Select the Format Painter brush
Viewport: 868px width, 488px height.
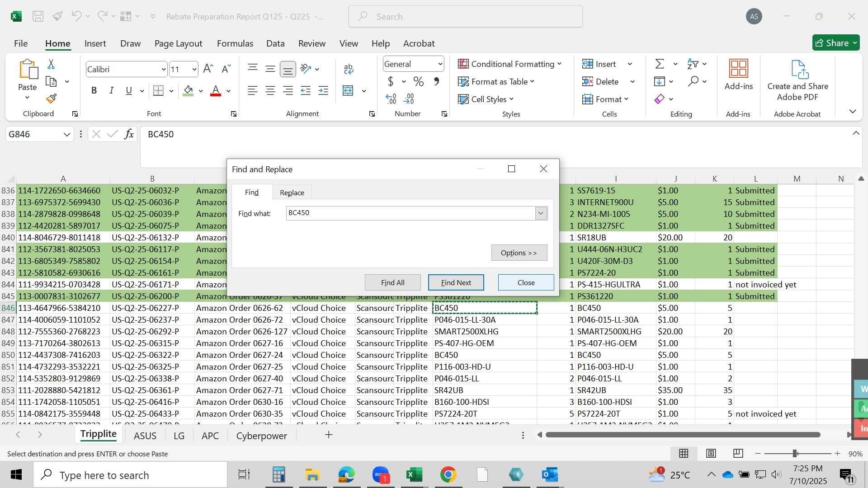pos(51,99)
